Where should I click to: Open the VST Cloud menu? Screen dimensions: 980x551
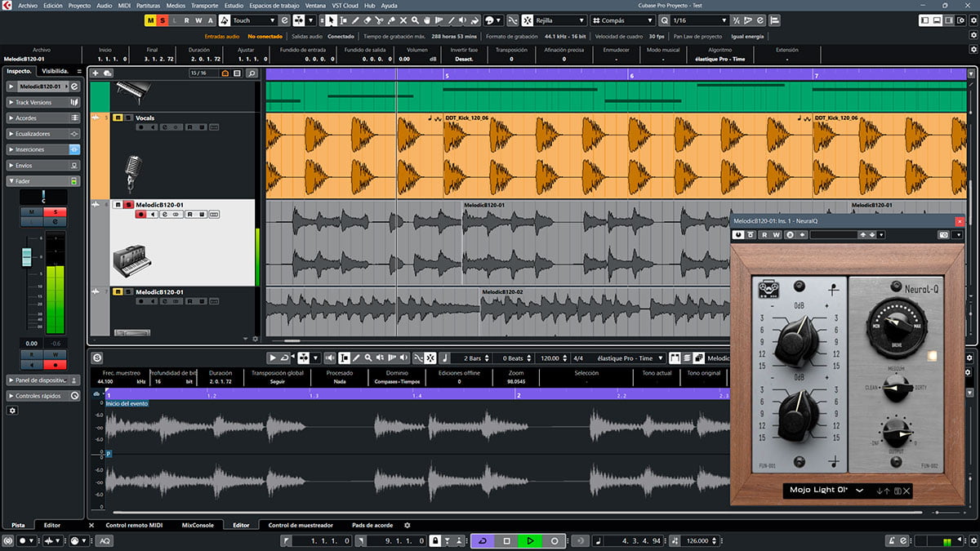[x=345, y=5]
